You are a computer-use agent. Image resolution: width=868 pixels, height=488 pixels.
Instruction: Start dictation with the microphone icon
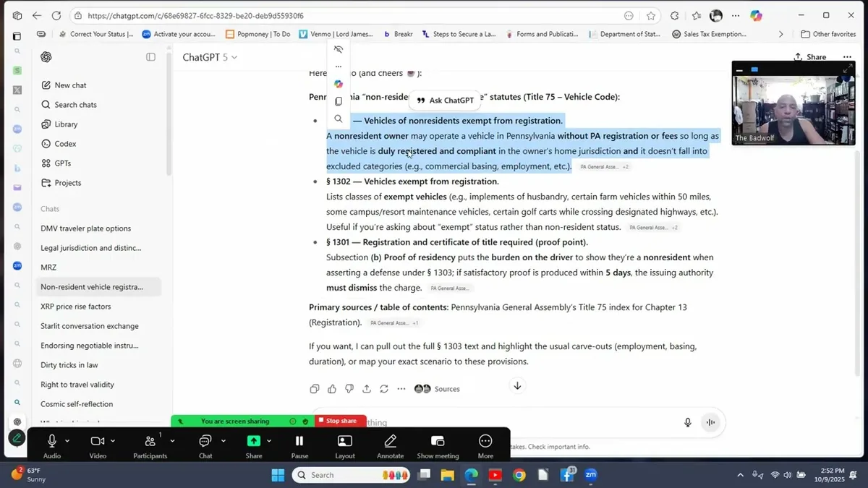click(x=688, y=422)
